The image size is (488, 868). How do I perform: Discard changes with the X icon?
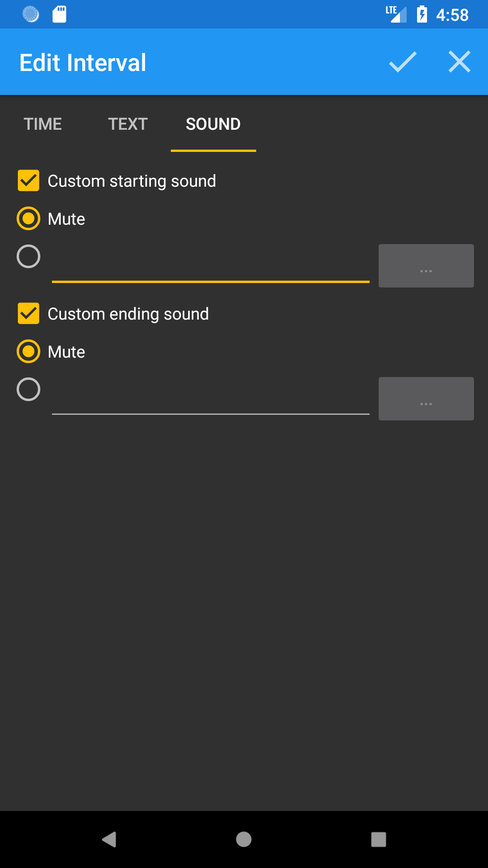[460, 62]
